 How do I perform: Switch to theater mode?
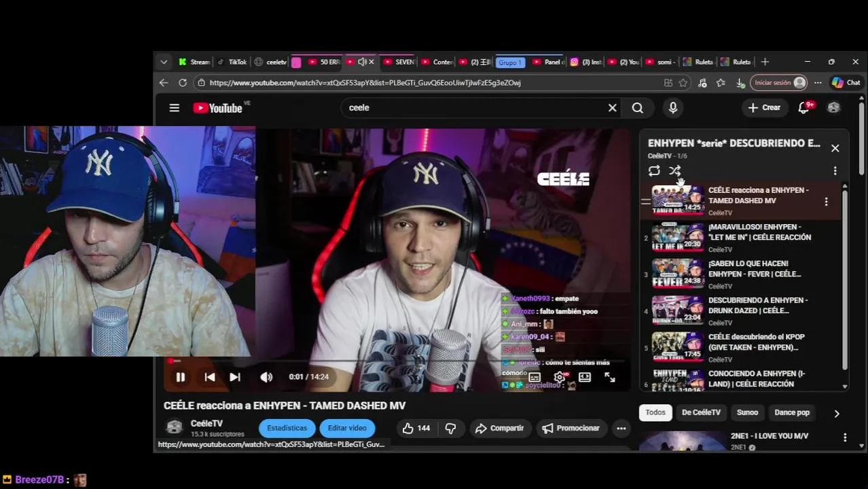point(585,377)
